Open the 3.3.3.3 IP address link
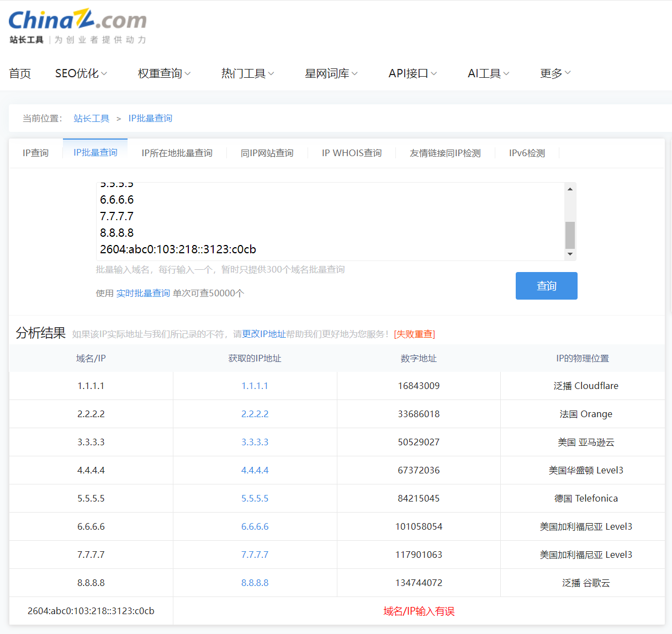The height and width of the screenshot is (634, 672). [255, 442]
